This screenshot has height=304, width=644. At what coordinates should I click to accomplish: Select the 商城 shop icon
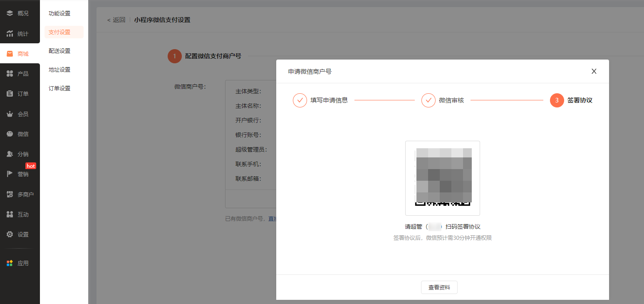pyautogui.click(x=10, y=54)
